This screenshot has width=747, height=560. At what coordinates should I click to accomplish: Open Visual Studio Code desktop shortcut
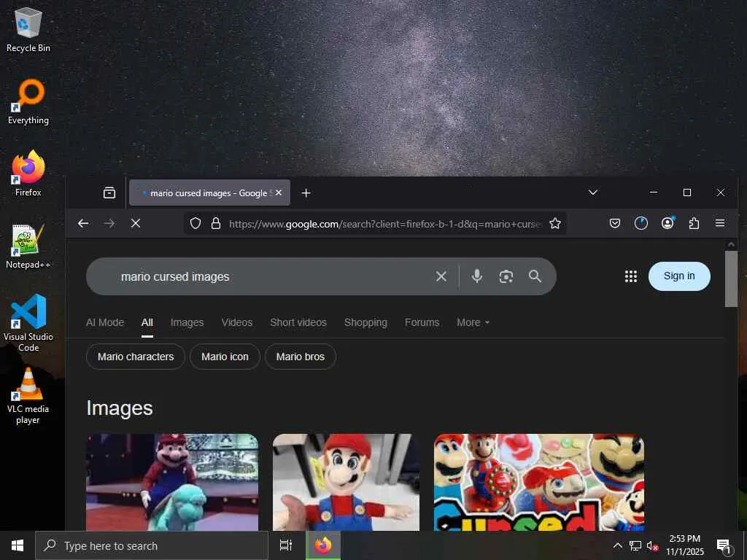click(28, 323)
